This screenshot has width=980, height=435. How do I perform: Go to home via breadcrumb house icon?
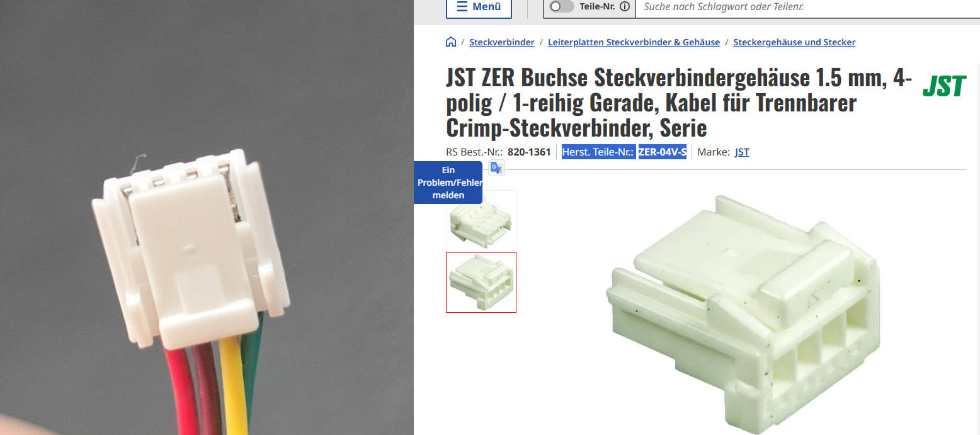[451, 42]
